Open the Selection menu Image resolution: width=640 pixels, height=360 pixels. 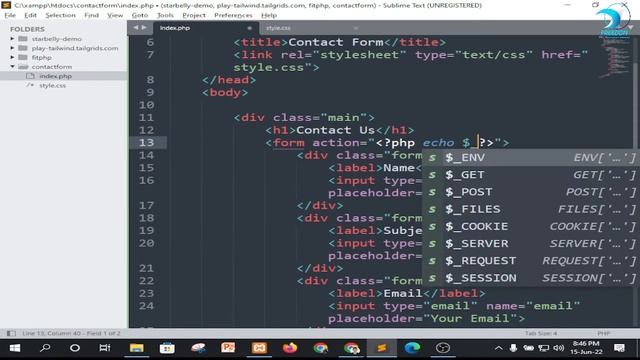tap(60, 15)
